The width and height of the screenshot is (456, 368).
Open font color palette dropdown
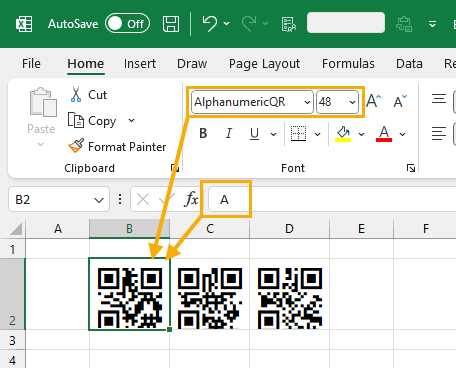point(403,134)
